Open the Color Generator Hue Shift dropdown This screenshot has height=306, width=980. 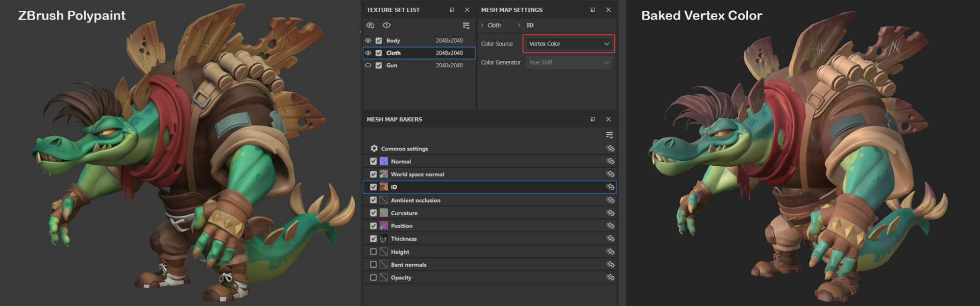click(x=568, y=62)
